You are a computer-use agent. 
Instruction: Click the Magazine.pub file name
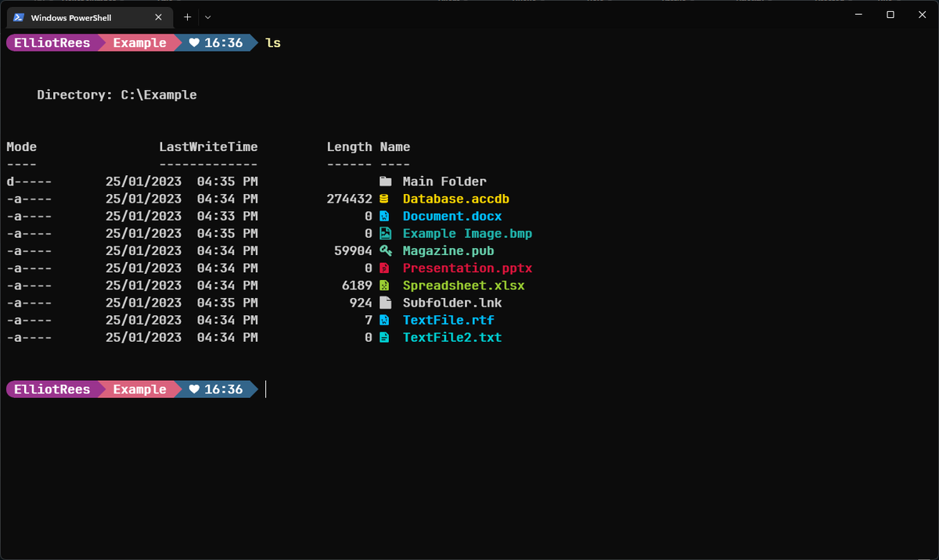[x=448, y=250]
